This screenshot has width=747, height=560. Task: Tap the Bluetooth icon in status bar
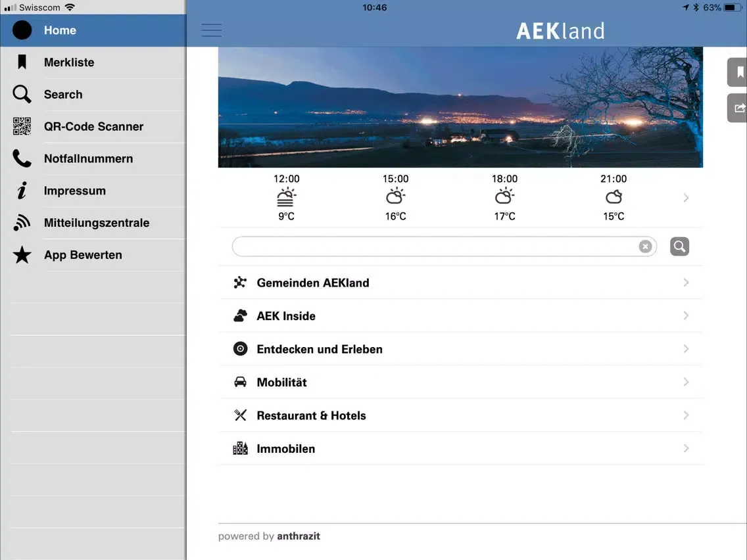pos(696,7)
